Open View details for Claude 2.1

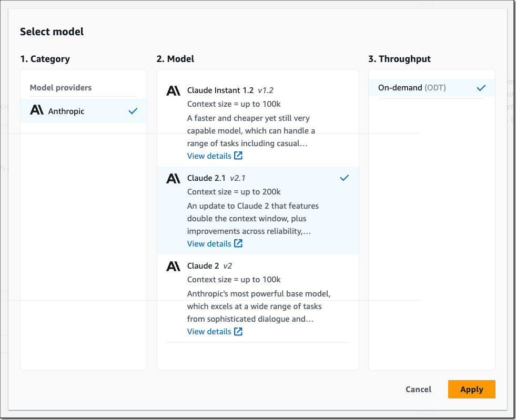(209, 243)
